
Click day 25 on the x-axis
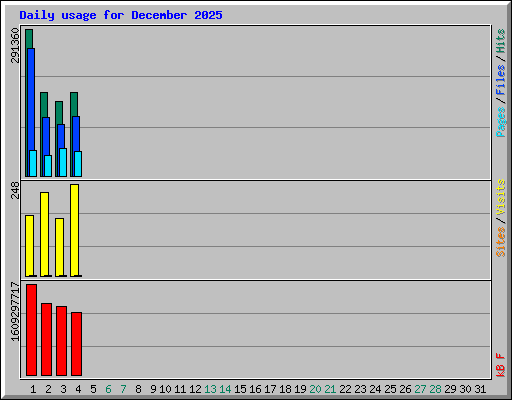click(390, 389)
